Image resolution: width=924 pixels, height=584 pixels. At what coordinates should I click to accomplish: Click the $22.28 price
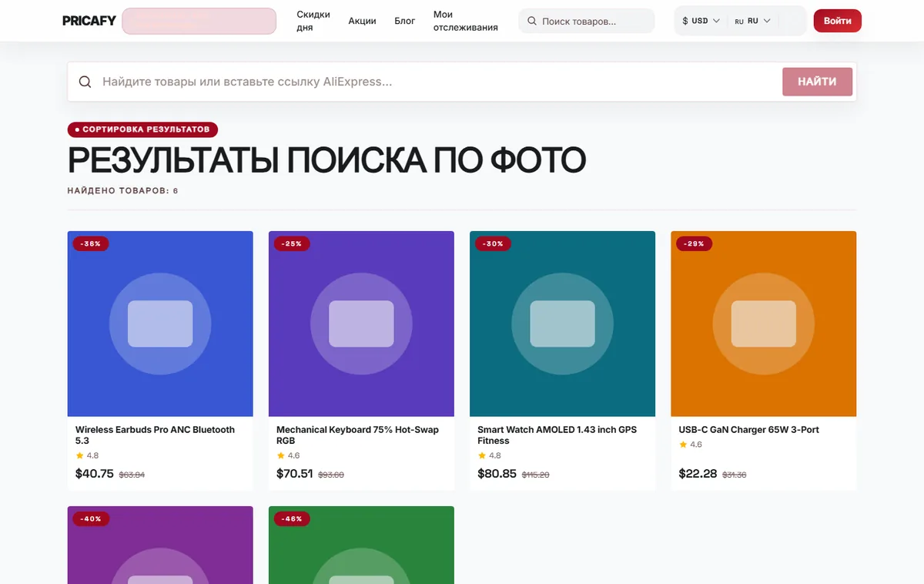pyautogui.click(x=698, y=474)
